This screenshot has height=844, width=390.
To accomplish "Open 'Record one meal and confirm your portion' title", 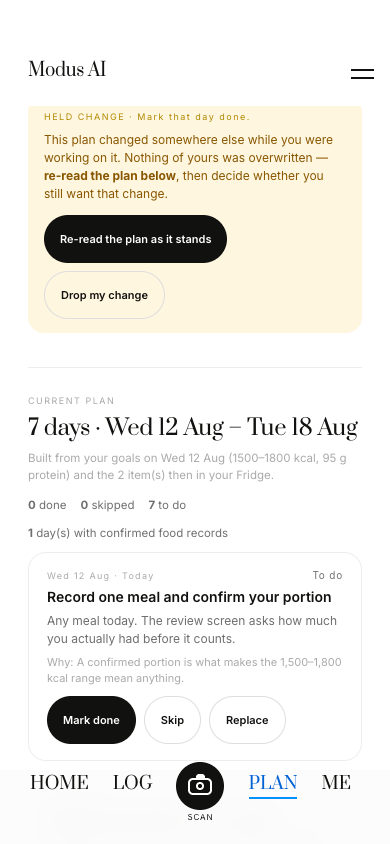I will click(x=189, y=597).
